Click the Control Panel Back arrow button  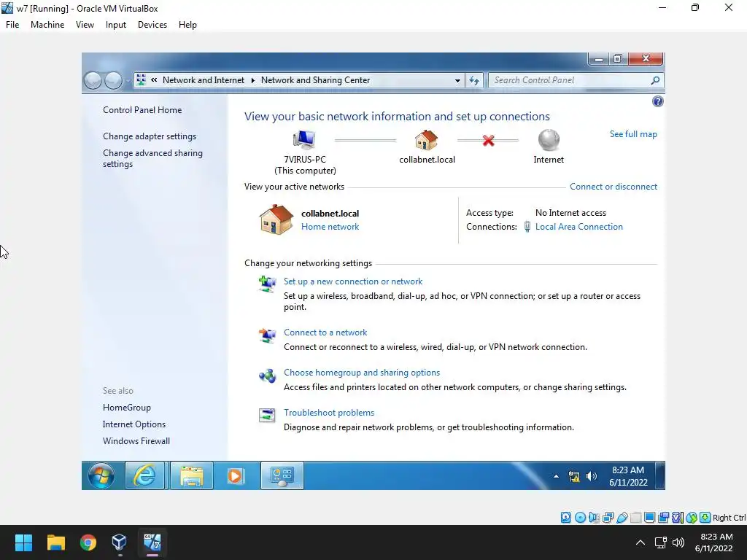click(93, 80)
